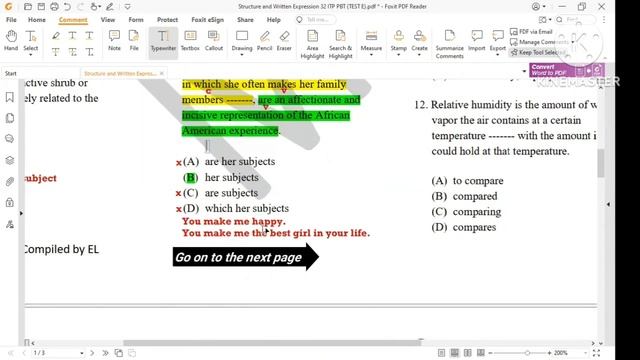Open the zoom percentage dropdown
This screenshot has height=360, width=640.
point(586,353)
